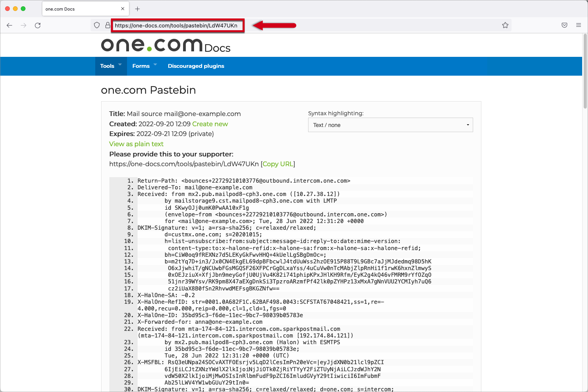Click the save to Pocket icon
The image size is (588, 392).
564,25
